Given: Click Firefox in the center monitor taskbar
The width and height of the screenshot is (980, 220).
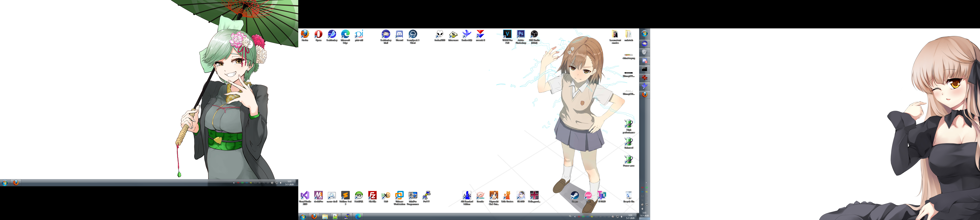Looking at the screenshot, I should [314, 217].
